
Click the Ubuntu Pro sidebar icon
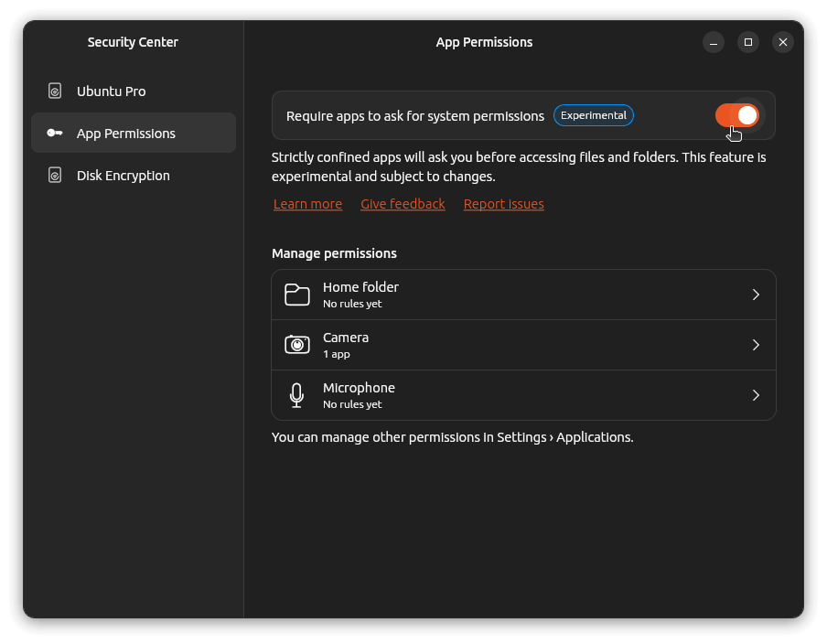[55, 91]
